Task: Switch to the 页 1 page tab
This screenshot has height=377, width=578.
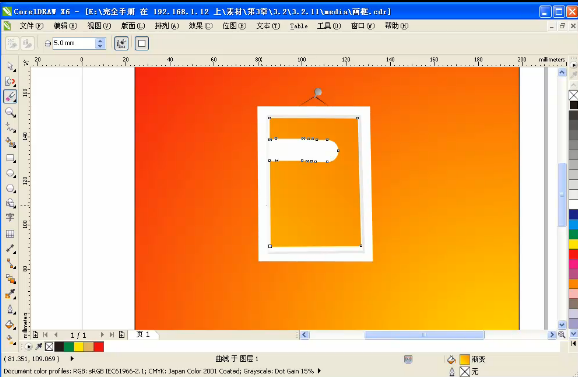Action: [x=144, y=334]
